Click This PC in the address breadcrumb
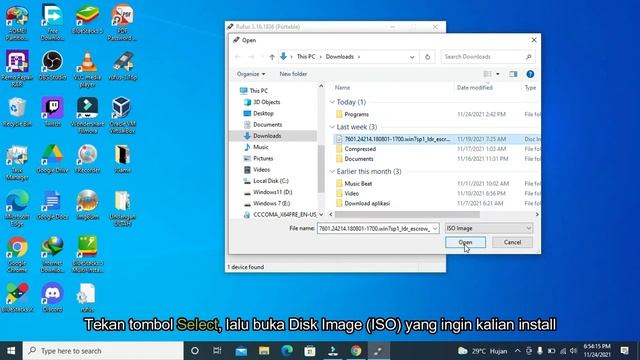Viewport: 640px width, 360px height. pyautogui.click(x=306, y=57)
